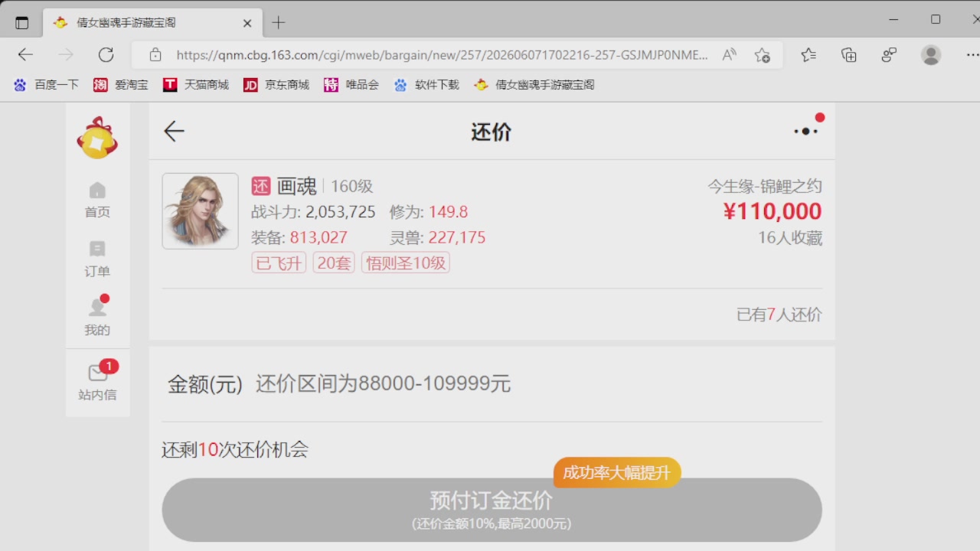Click the Cangbaoge logo in the sidebar
The height and width of the screenshot is (551, 980).
point(97,139)
